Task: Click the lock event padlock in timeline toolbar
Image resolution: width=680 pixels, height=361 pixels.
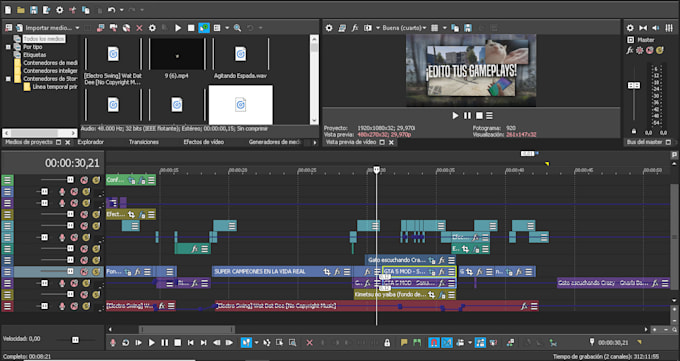Action: tap(387, 342)
